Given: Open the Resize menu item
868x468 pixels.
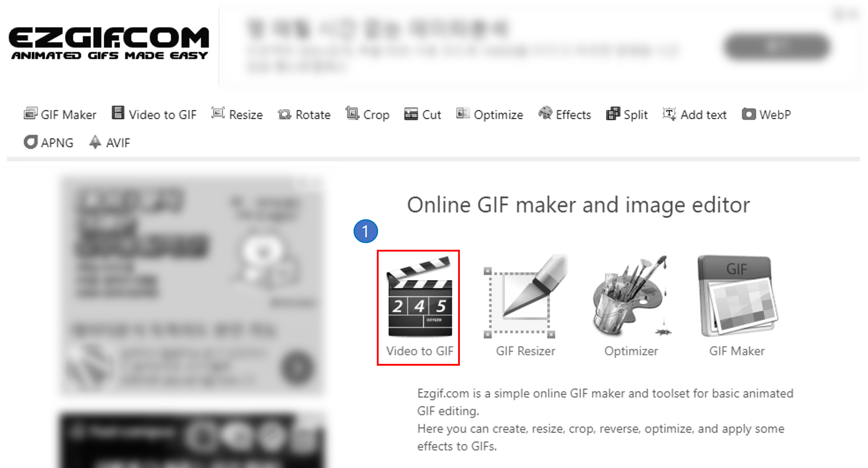Looking at the screenshot, I should 237,115.
